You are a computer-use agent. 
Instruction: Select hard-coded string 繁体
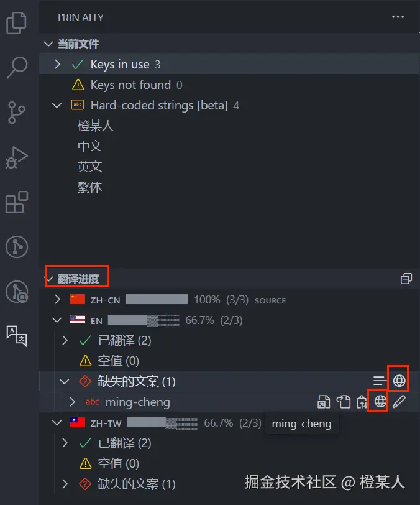pos(89,187)
